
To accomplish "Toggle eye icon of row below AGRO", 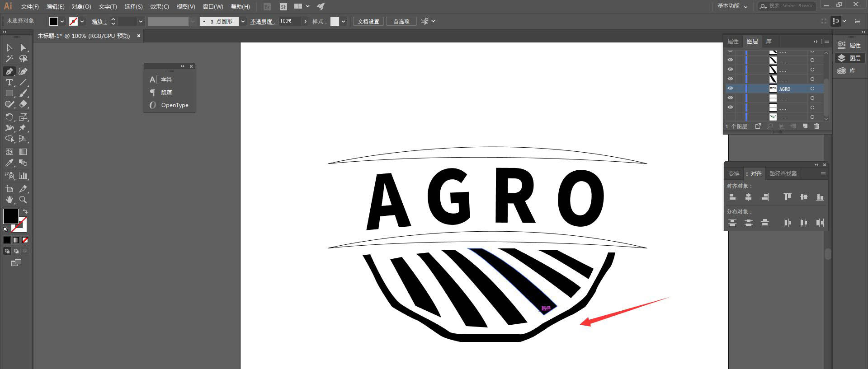I will [730, 98].
